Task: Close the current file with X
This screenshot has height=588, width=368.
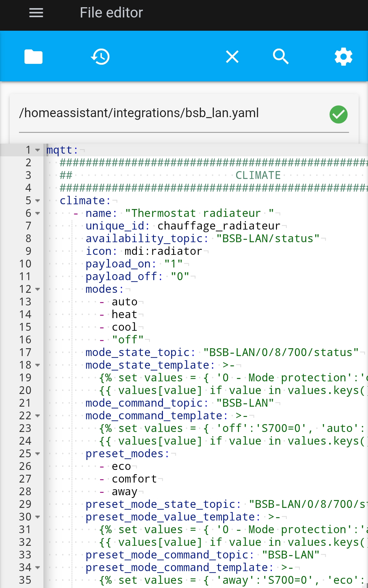Action: click(232, 57)
